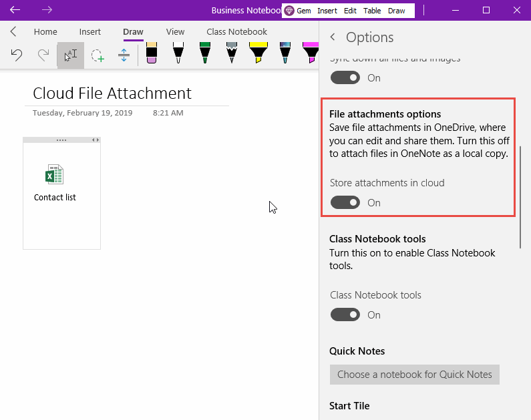Open the Home tab
The width and height of the screenshot is (531, 420).
coord(45,32)
